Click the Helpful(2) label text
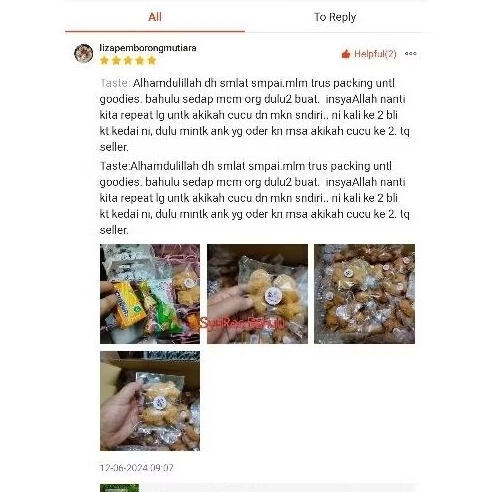This screenshot has width=492, height=492. [x=375, y=54]
